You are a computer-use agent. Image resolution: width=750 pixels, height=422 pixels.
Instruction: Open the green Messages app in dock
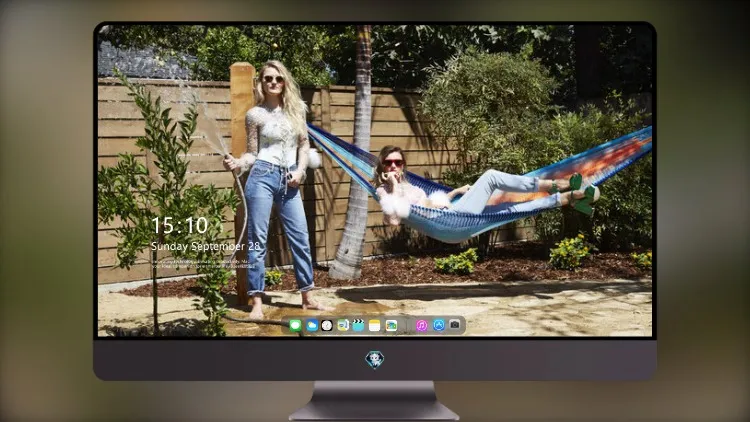pyautogui.click(x=295, y=326)
